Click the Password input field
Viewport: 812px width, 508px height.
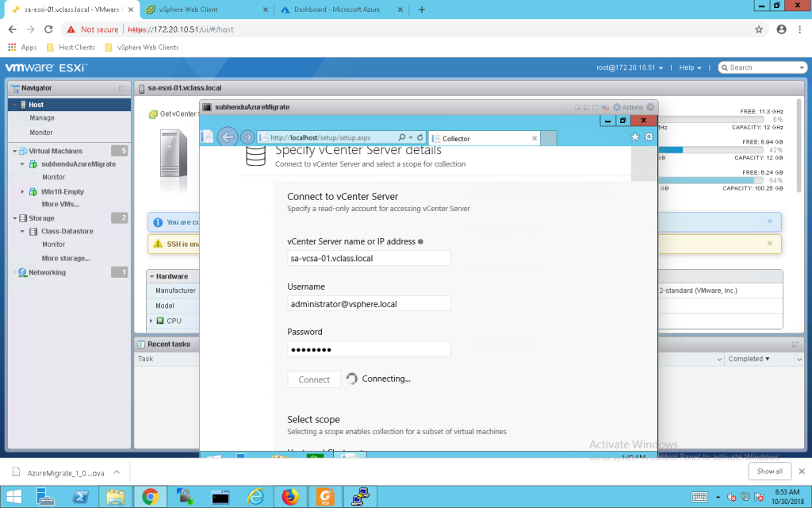pos(369,349)
